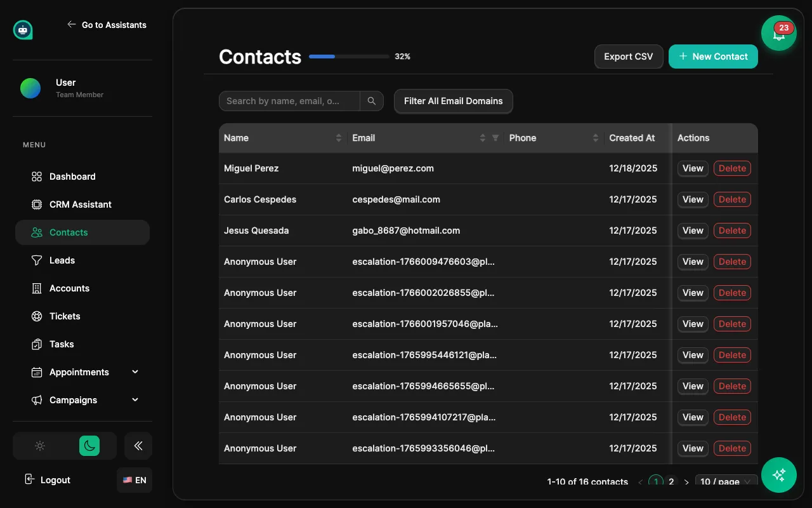
Task: View Miguel Perez contact
Action: 693,168
